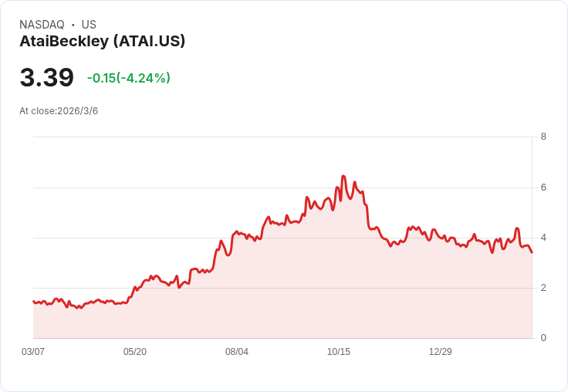Click the highest peak of the price line
The height and width of the screenshot is (392, 568).
click(x=343, y=177)
